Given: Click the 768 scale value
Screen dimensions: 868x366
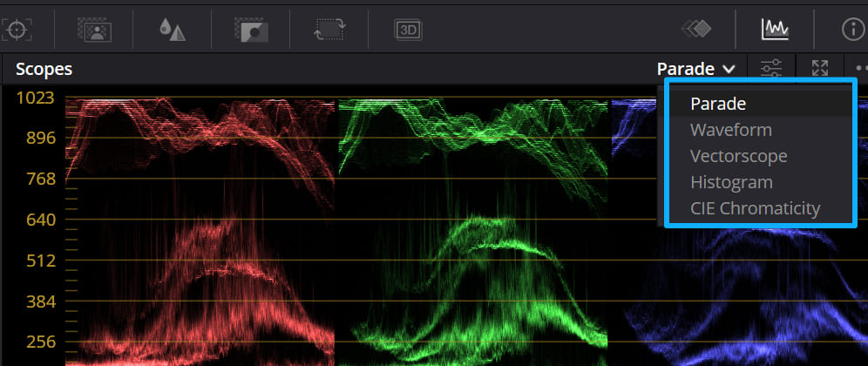Looking at the screenshot, I should [x=42, y=179].
